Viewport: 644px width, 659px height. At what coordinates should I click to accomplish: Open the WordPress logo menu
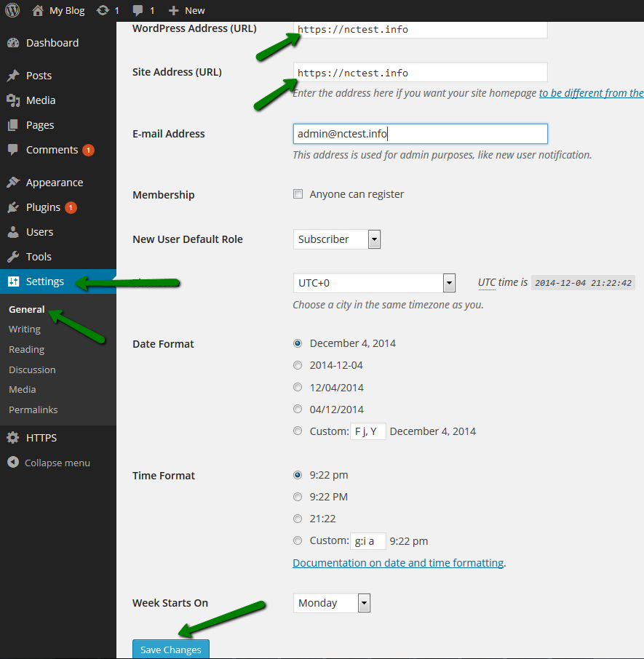click(12, 10)
